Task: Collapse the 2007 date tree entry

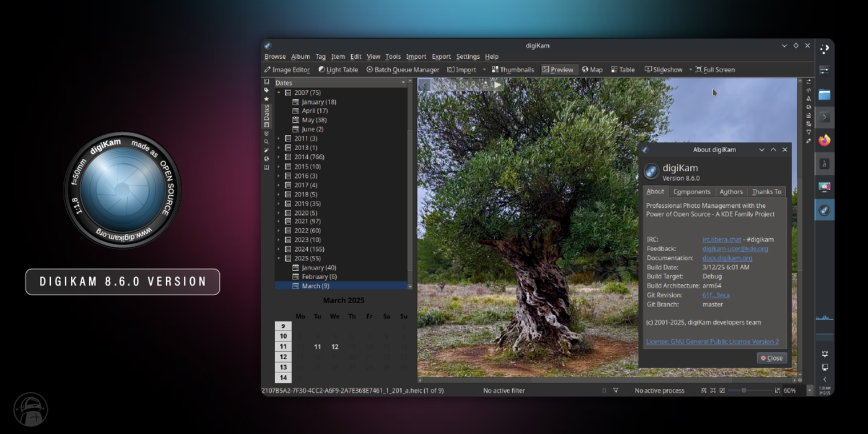Action: coord(279,92)
